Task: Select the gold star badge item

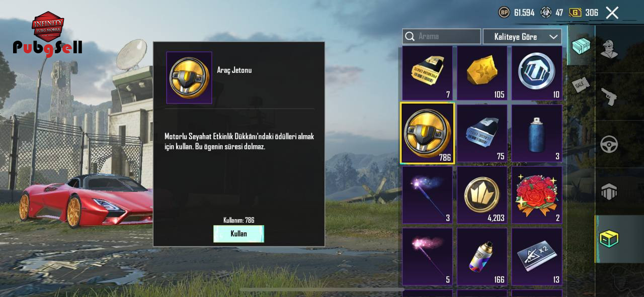Action: [x=482, y=73]
